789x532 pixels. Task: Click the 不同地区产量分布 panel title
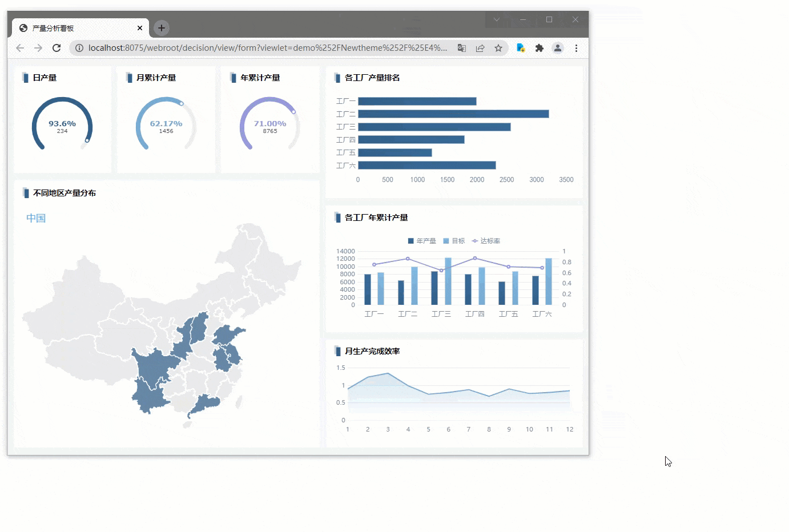pyautogui.click(x=65, y=193)
